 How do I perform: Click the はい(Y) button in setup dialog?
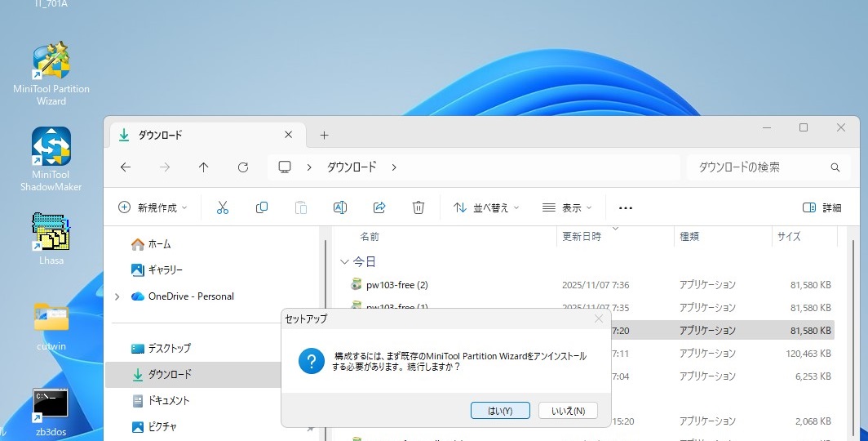[x=500, y=411]
